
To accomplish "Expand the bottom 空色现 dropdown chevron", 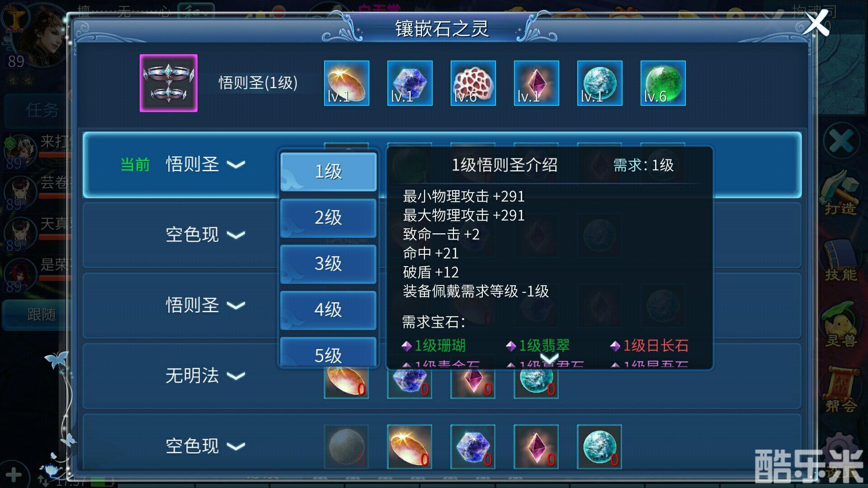I will click(x=236, y=446).
